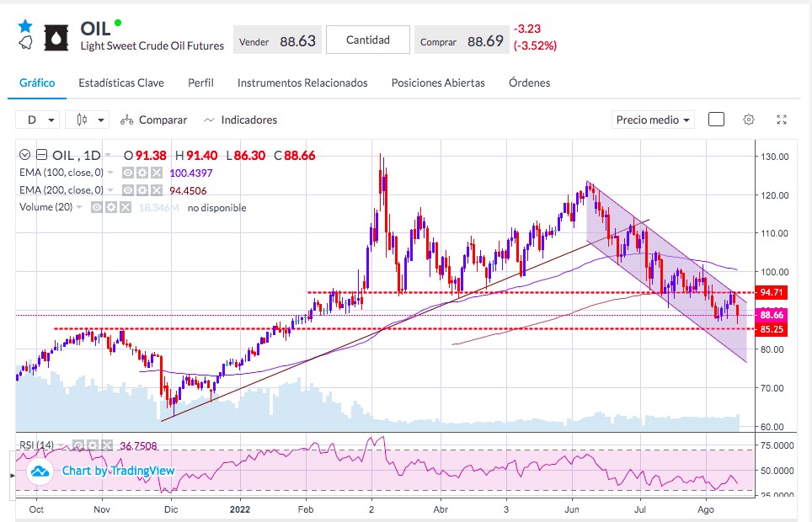Click the Comparar scale icon
Image resolution: width=812 pixels, height=522 pixels.
pos(127,120)
